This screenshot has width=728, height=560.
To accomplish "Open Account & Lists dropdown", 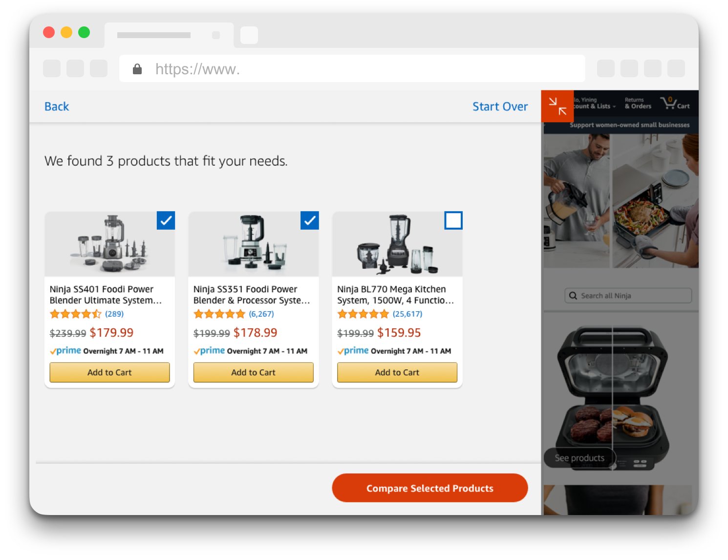I will pyautogui.click(x=595, y=103).
